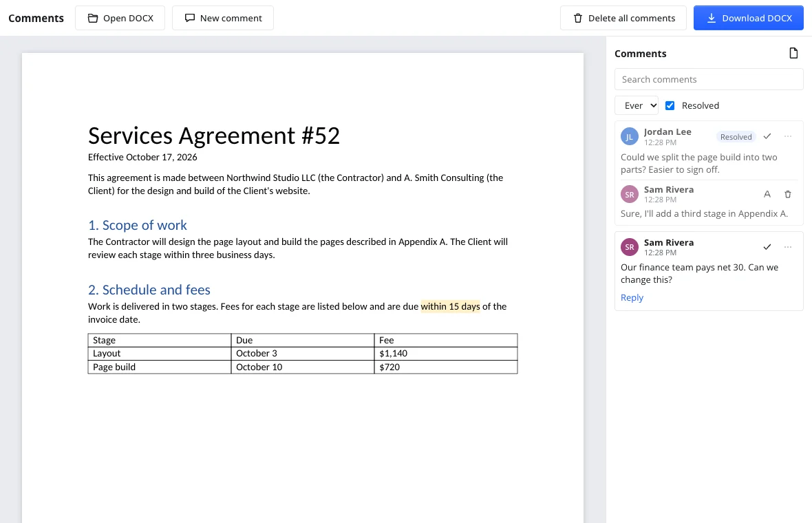Click the 'Due' table header cell
Image resolution: width=812 pixels, height=523 pixels.
[x=302, y=340]
